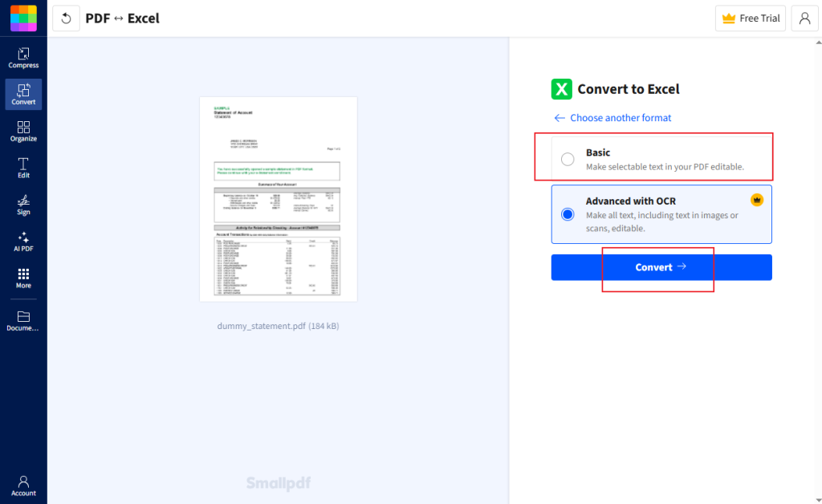822x504 pixels.
Task: Open the More tools menu
Action: click(x=23, y=278)
